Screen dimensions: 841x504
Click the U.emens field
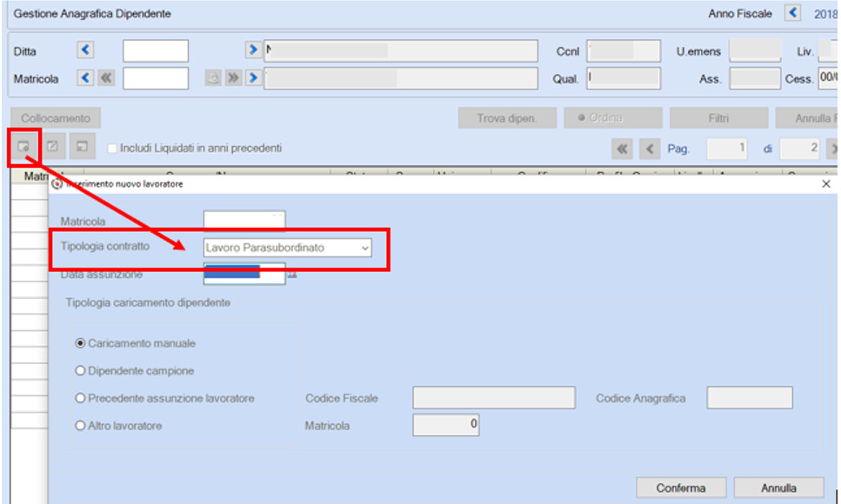coord(755,50)
